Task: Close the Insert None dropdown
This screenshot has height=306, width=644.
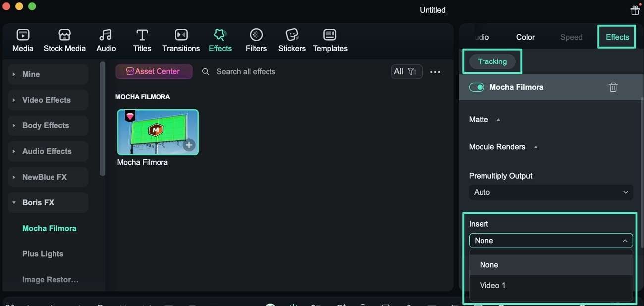Action: tap(551, 241)
